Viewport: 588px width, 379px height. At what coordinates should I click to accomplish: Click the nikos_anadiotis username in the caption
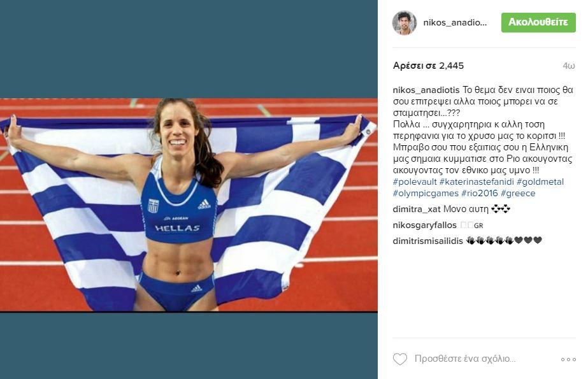click(x=426, y=90)
